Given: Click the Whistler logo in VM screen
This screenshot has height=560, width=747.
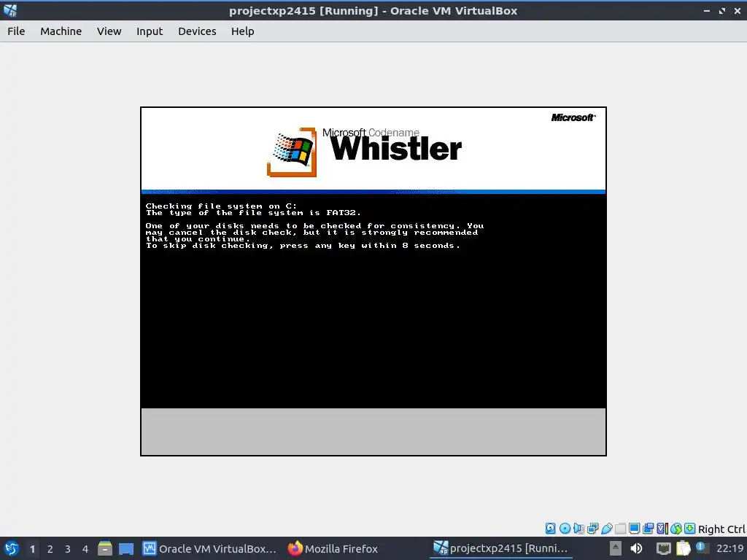Looking at the screenshot, I should [x=365, y=152].
